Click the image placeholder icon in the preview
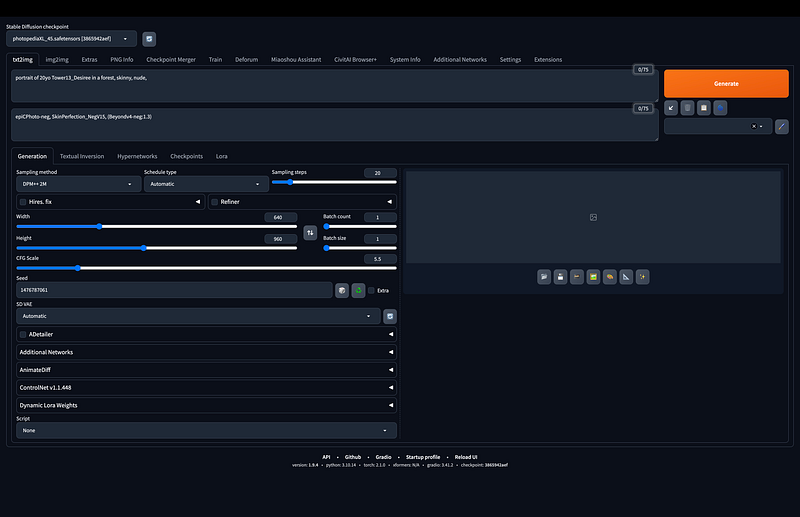The width and height of the screenshot is (800, 517). pyautogui.click(x=593, y=217)
